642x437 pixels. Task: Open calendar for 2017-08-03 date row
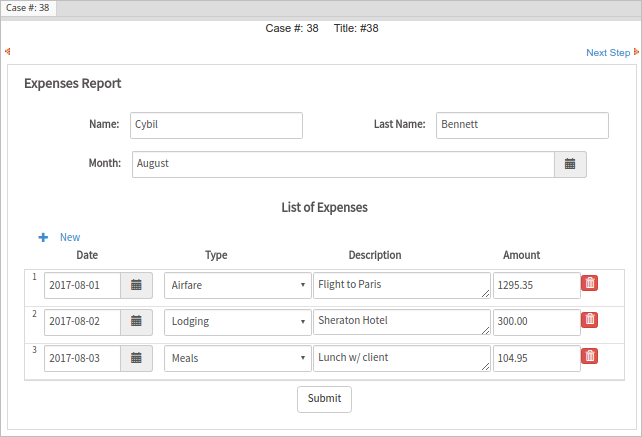click(136, 358)
